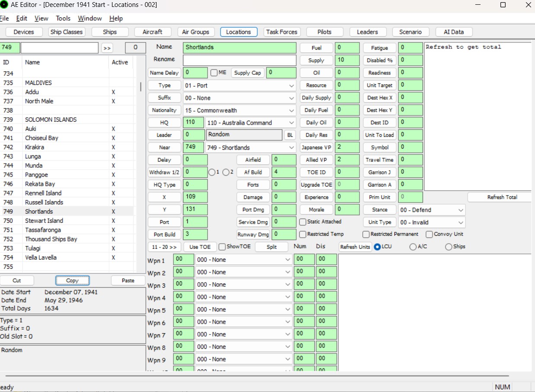Image resolution: width=535 pixels, height=392 pixels.
Task: Select Withdraw radio option 1
Action: (212, 172)
